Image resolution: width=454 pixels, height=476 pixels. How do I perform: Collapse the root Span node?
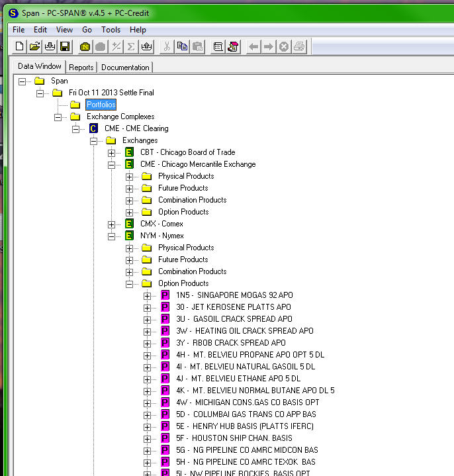coord(22,81)
